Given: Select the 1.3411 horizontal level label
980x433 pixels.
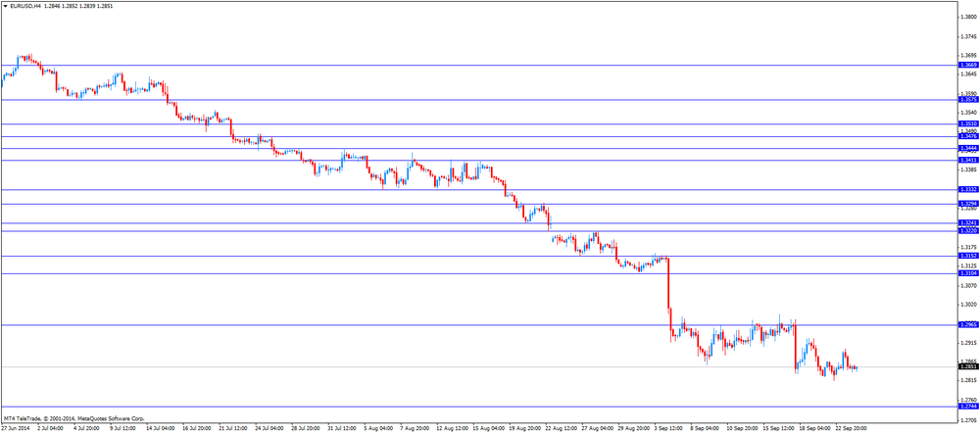Looking at the screenshot, I should [x=968, y=161].
